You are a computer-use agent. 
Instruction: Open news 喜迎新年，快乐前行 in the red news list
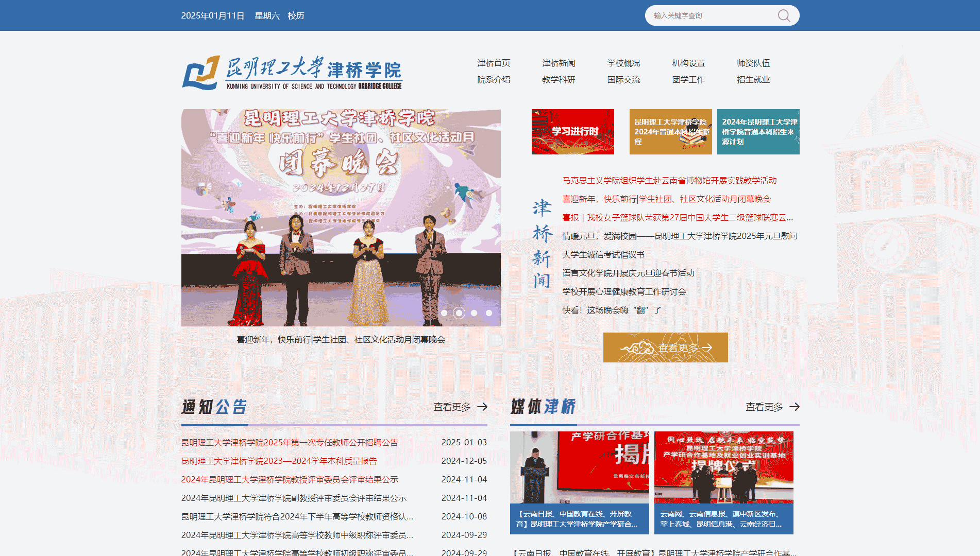click(x=666, y=199)
